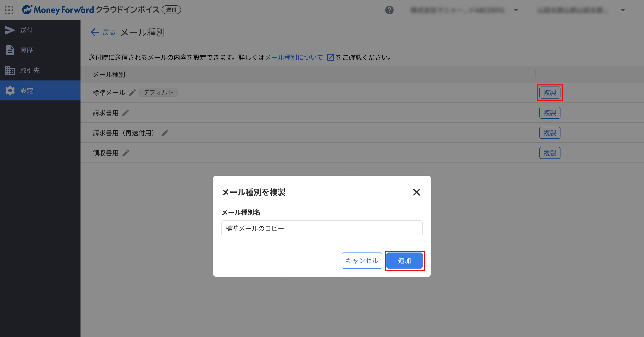
Task: Close the メール種別を複製 dialog
Action: [416, 192]
